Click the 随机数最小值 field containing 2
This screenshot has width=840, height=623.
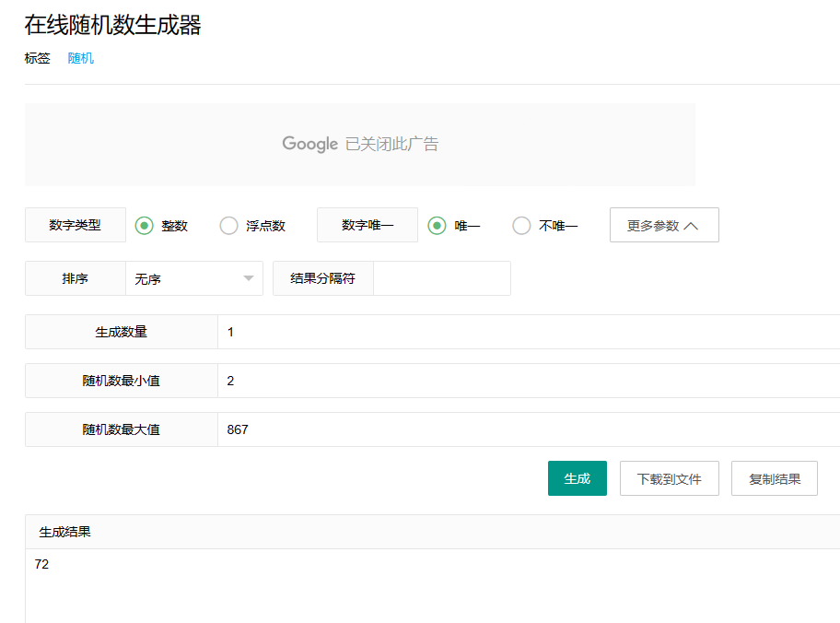[525, 381]
